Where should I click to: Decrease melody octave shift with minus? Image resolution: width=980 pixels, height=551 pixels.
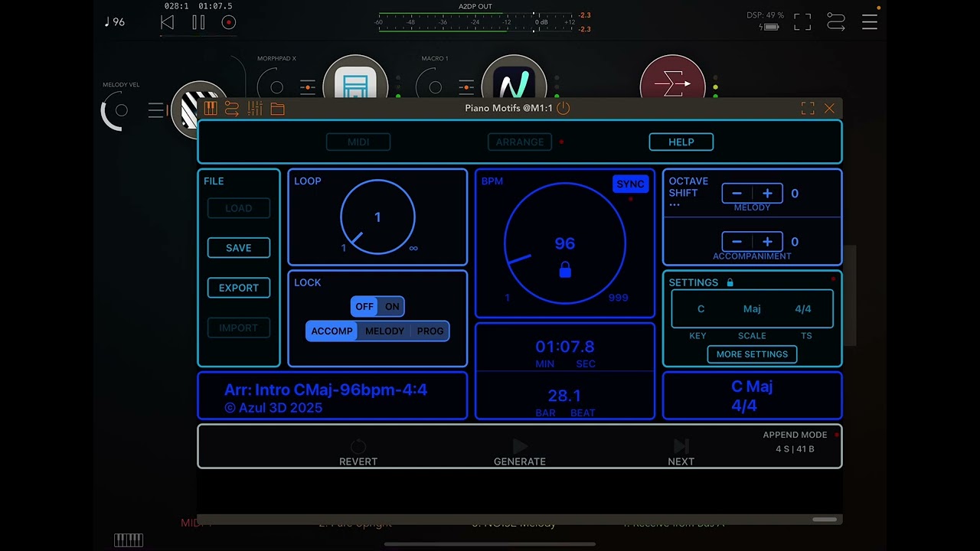click(x=737, y=194)
